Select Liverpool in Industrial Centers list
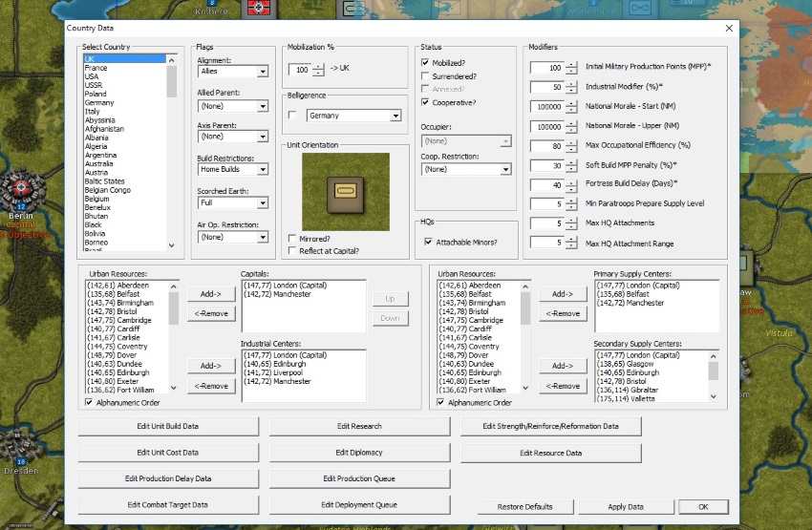 click(273, 372)
